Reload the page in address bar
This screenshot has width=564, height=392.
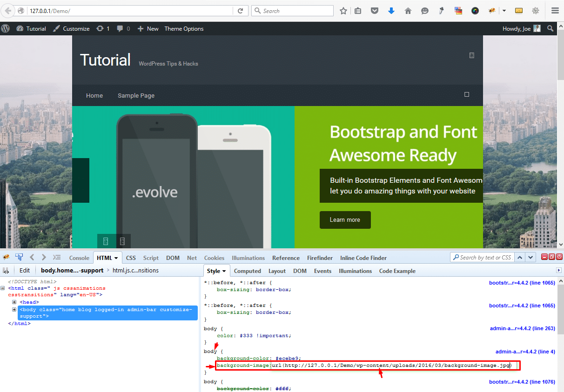coord(240,11)
